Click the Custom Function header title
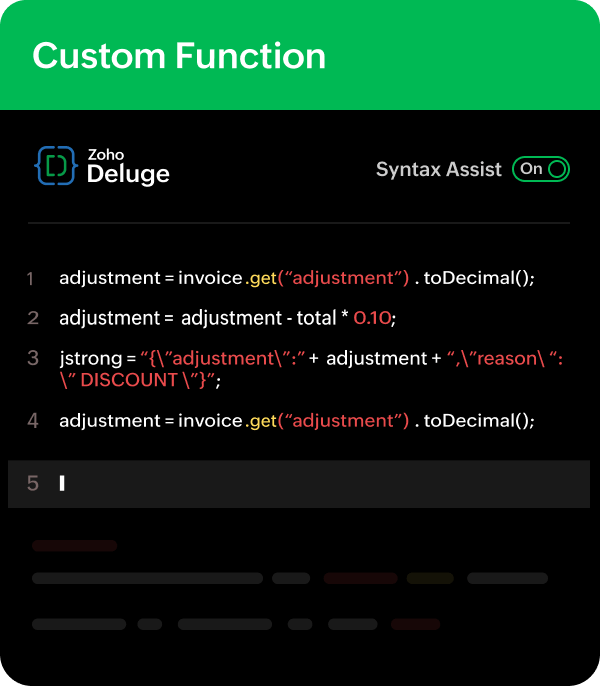The height and width of the screenshot is (686, 600). pyautogui.click(x=179, y=56)
